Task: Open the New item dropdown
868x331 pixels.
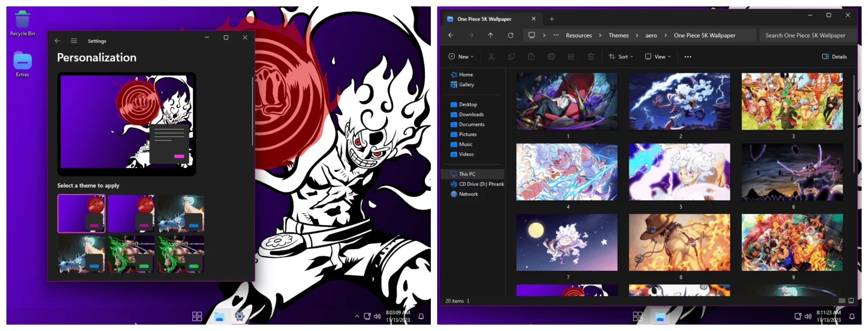Action: pos(461,57)
